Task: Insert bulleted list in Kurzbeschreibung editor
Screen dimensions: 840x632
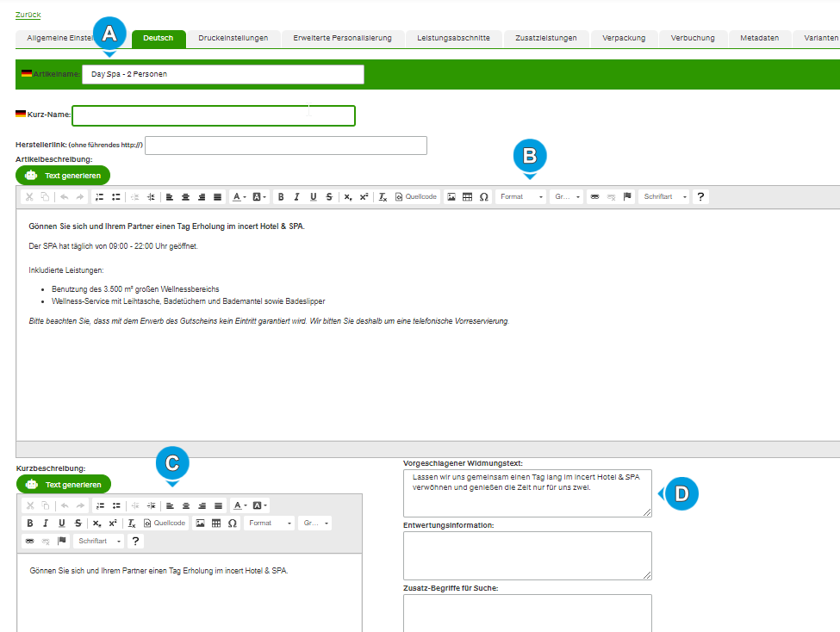Action: coord(116,505)
